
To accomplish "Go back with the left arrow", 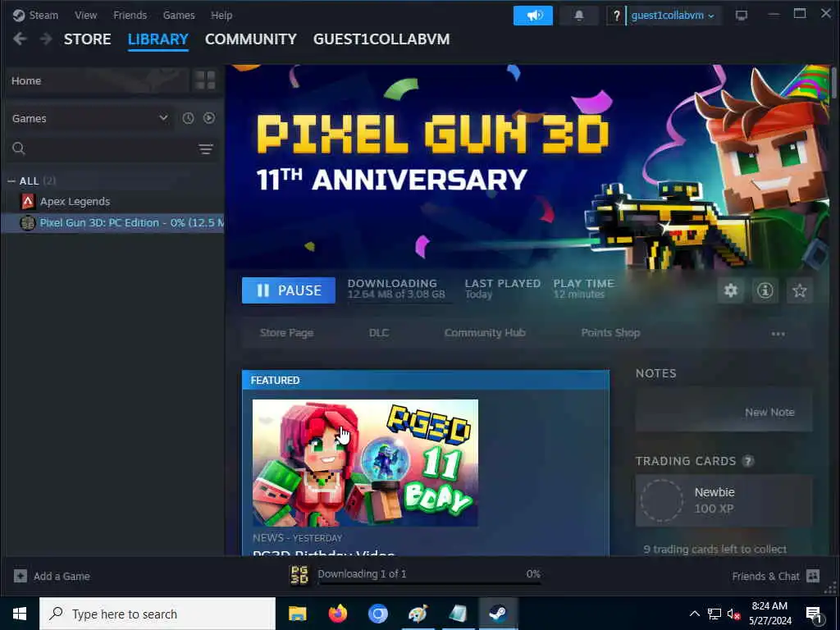I will pos(20,39).
